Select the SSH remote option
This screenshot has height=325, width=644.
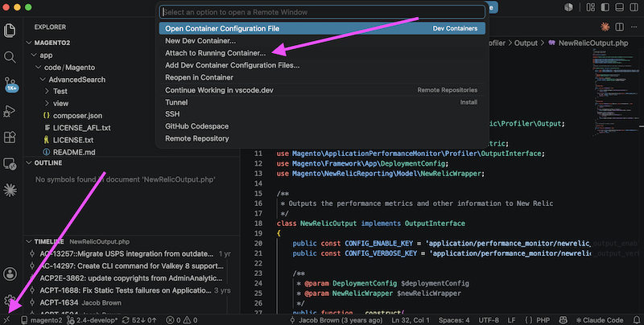pos(322,114)
